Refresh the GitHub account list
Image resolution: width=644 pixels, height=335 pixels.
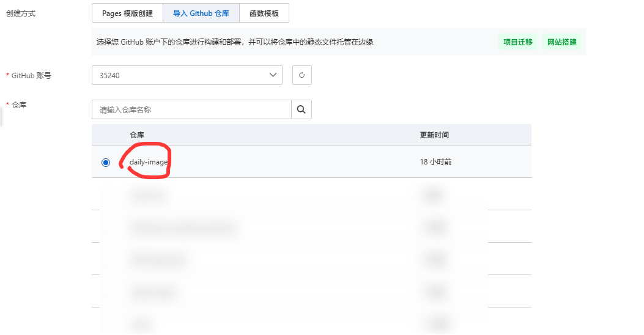[302, 75]
